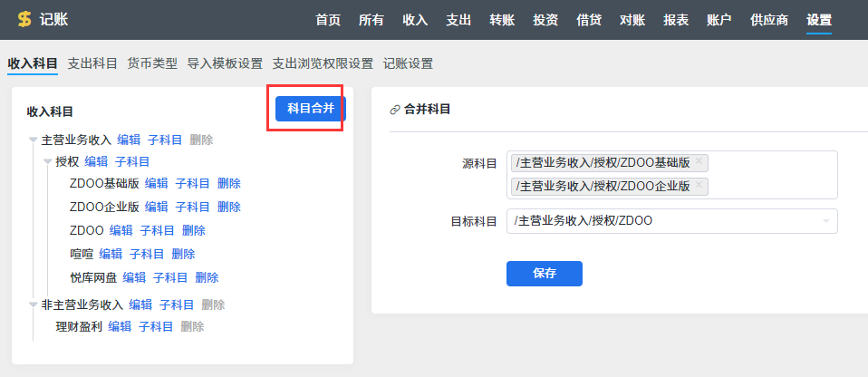Switch to the 货币类型 tab
Viewport: 868px width, 377px height.
[152, 63]
